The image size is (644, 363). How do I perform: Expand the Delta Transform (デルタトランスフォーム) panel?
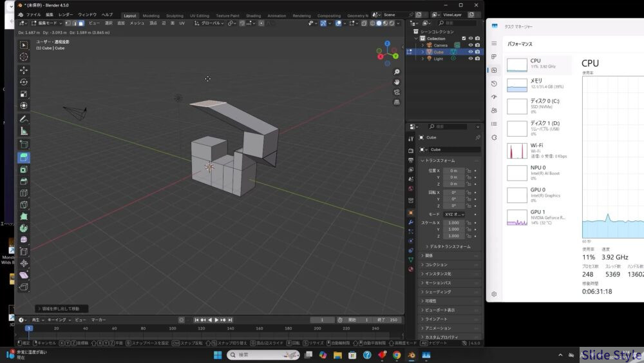pyautogui.click(x=450, y=246)
